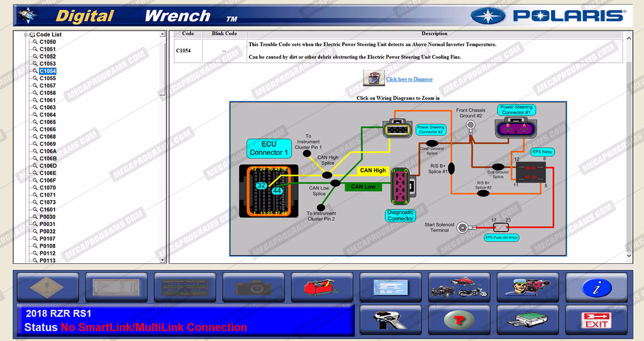This screenshot has height=341, width=644.
Task: Click the camera snapshot button
Action: click(x=253, y=287)
